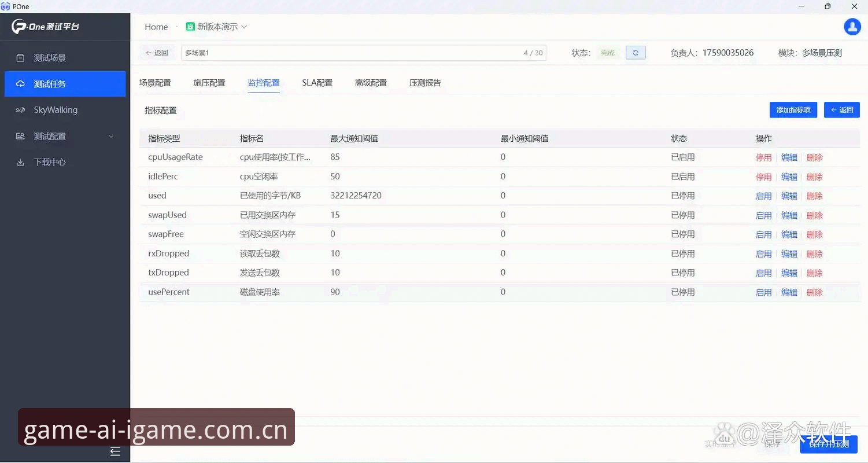Click the white 返回 button beside scenario name
This screenshot has width=868, height=463.
click(x=157, y=53)
